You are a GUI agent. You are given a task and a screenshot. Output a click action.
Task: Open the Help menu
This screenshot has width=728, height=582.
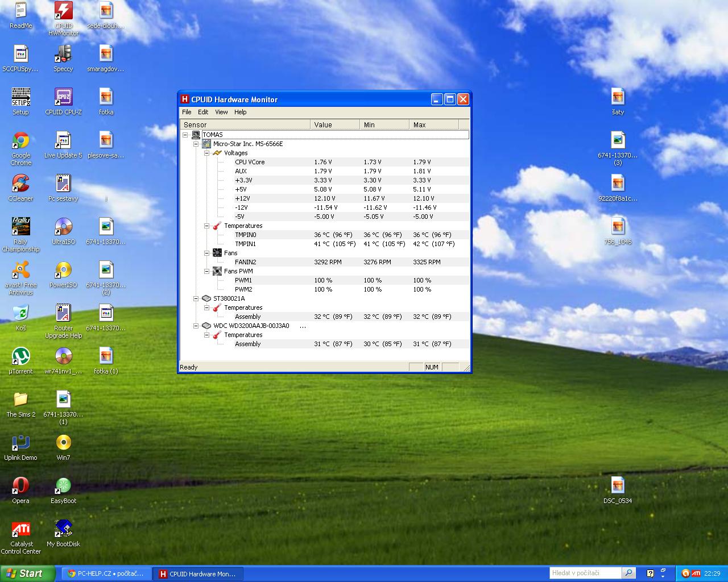[x=241, y=112]
